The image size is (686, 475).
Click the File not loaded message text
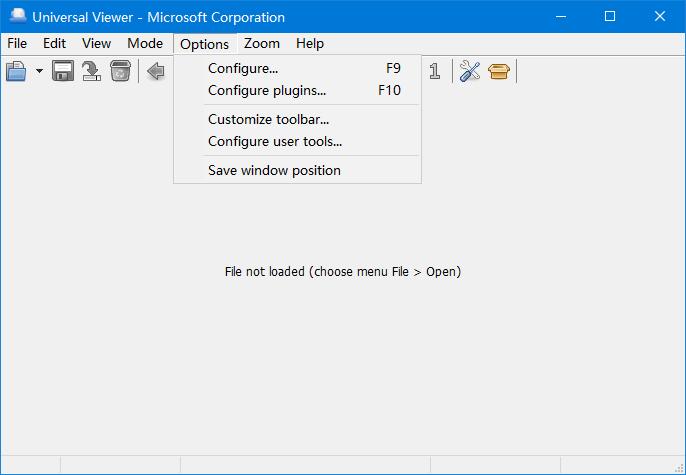tap(343, 272)
